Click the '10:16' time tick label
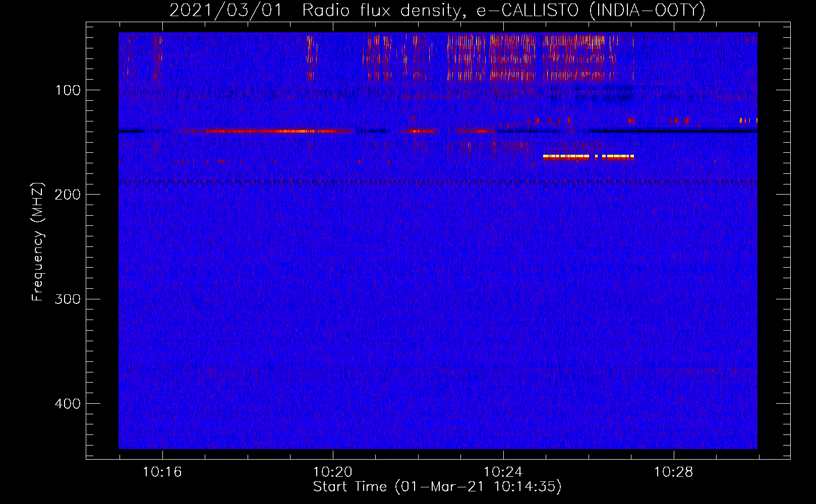 click(162, 472)
